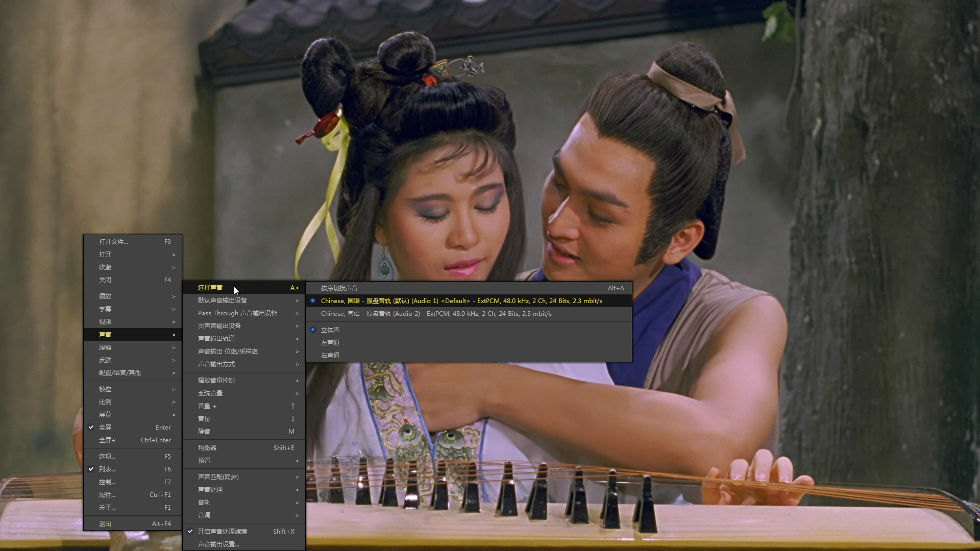The image size is (980, 551).
Task: Open 声音处理 submenu
Action: (x=244, y=490)
